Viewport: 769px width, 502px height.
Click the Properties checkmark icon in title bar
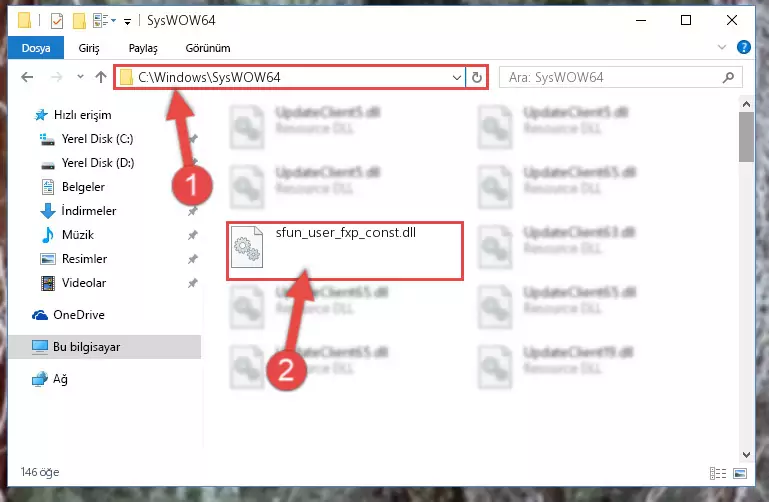57,21
